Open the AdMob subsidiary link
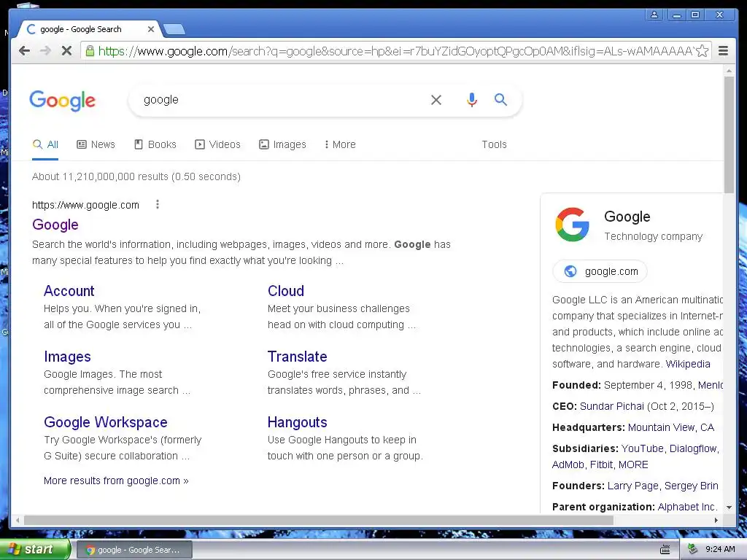 coord(568,464)
